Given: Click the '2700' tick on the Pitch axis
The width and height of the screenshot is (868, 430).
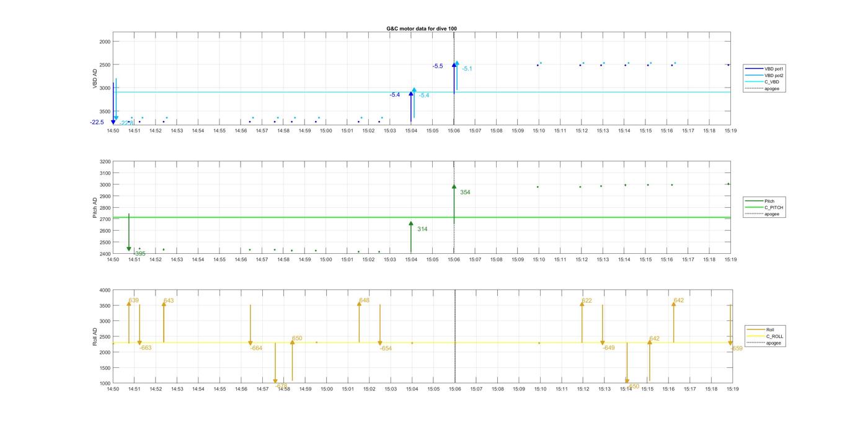Looking at the screenshot, I should pyautogui.click(x=105, y=219).
